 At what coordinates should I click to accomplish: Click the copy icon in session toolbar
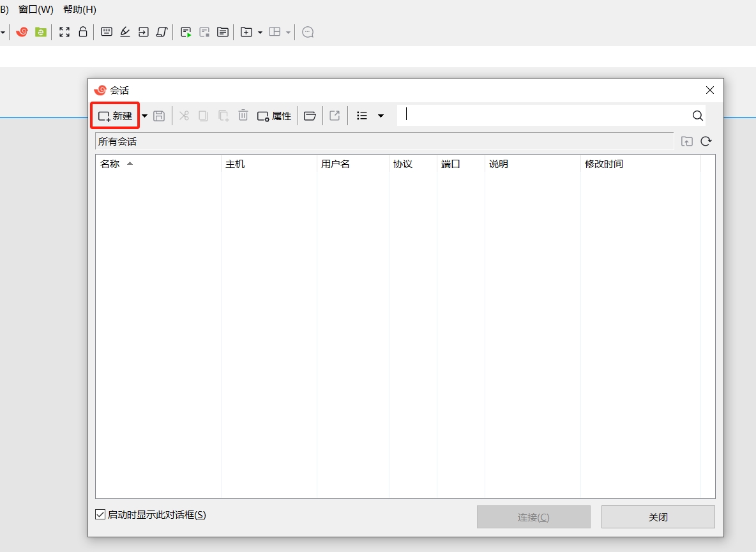[203, 116]
